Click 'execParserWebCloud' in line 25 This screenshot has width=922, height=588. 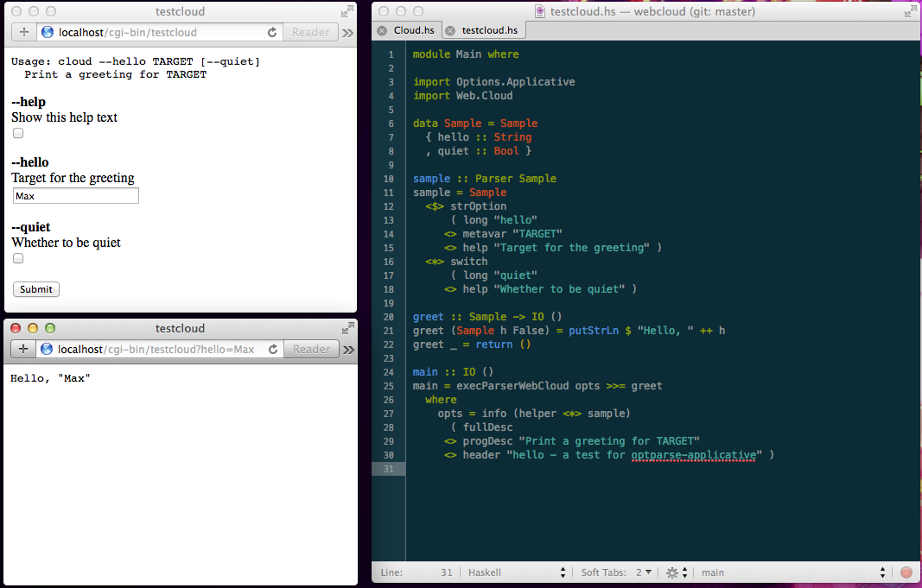click(512, 386)
